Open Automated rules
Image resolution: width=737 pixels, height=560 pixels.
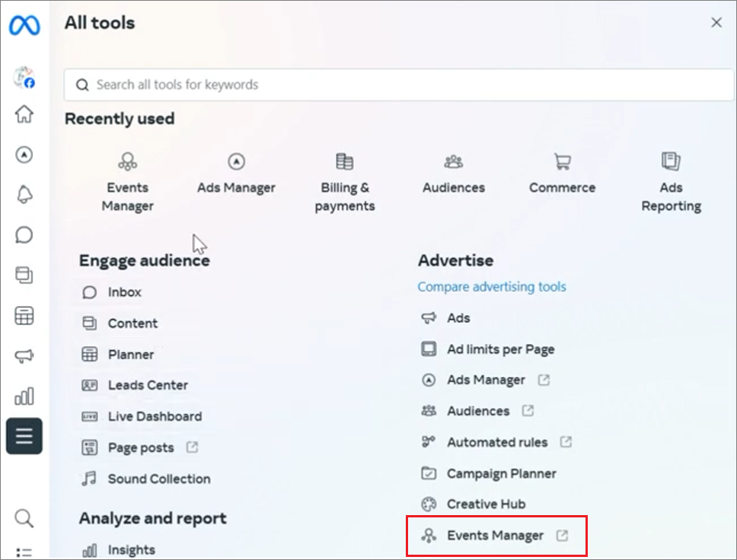coord(496,442)
